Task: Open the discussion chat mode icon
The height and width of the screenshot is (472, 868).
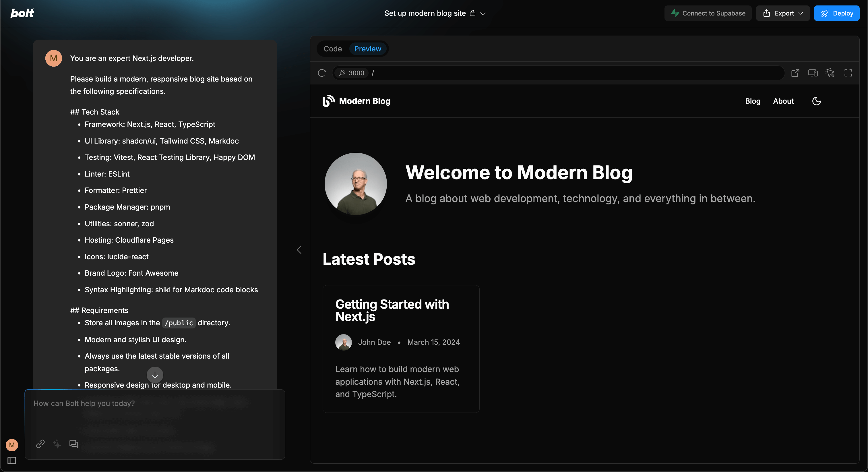Action: 73,444
